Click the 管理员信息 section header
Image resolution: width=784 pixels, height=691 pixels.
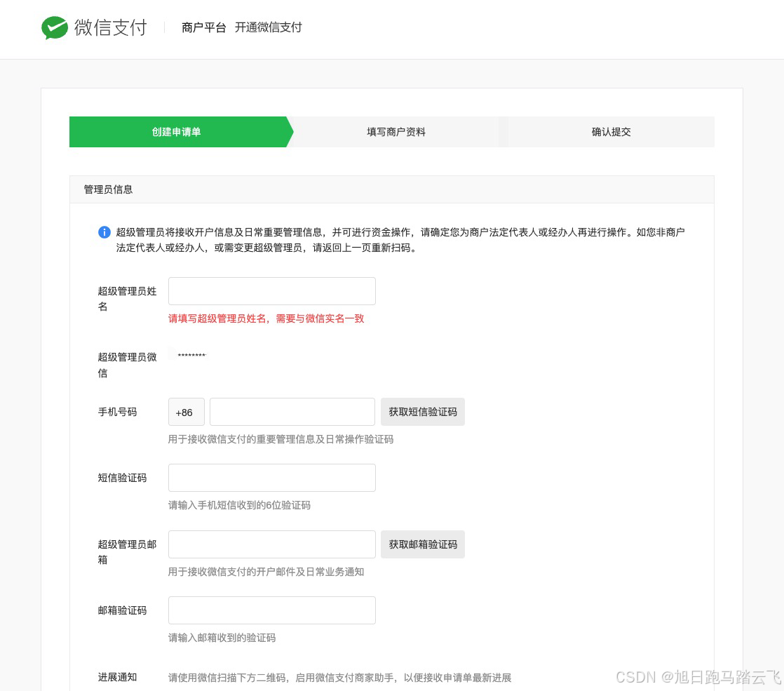[x=392, y=189]
